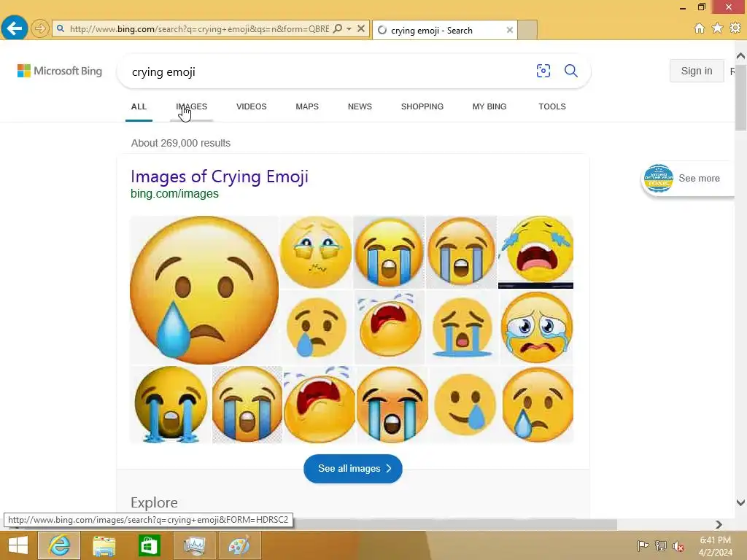This screenshot has width=747, height=560.
Task: Open the browser Tools gear icon
Action: click(x=735, y=28)
